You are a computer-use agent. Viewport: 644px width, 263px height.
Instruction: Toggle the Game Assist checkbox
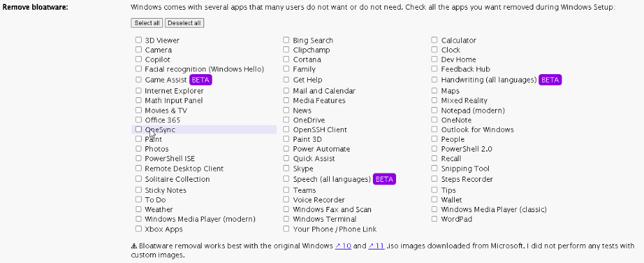[x=138, y=79]
